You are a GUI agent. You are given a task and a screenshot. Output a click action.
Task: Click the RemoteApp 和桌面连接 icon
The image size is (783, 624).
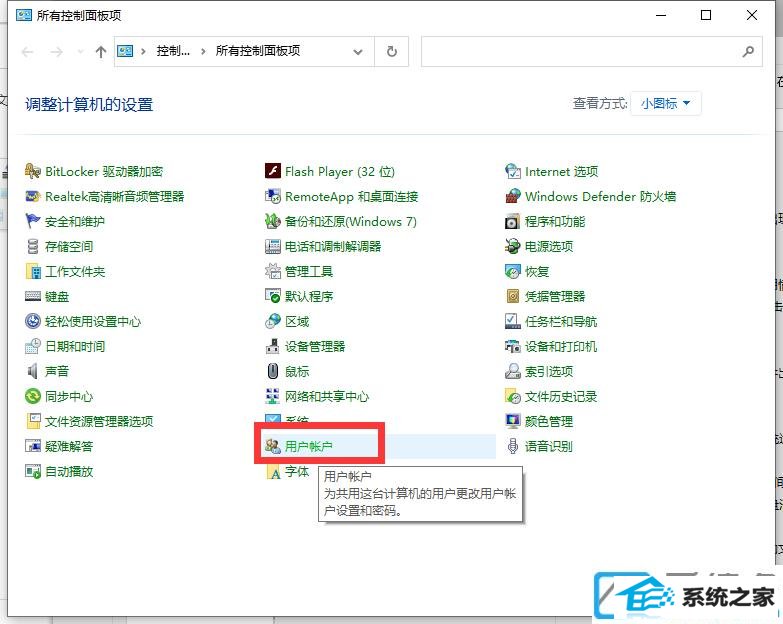[x=273, y=196]
